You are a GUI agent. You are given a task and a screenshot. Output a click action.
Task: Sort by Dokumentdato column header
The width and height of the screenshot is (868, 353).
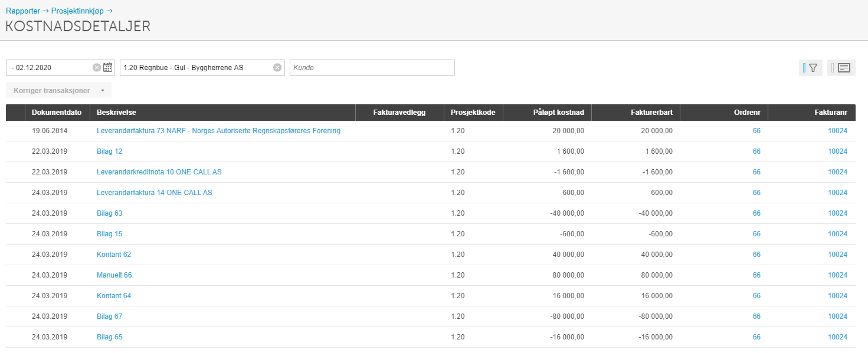(57, 113)
